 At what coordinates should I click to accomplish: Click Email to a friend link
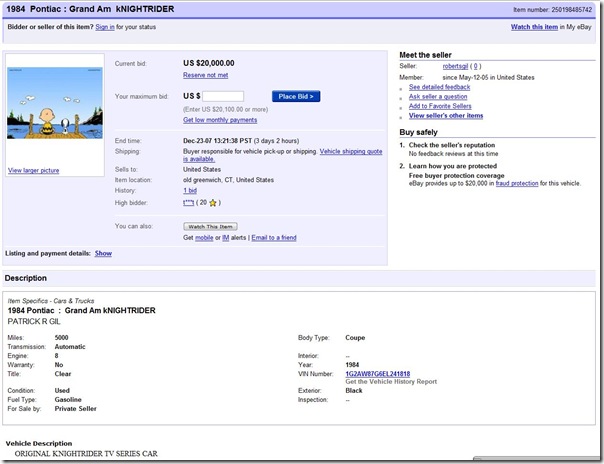(x=274, y=238)
